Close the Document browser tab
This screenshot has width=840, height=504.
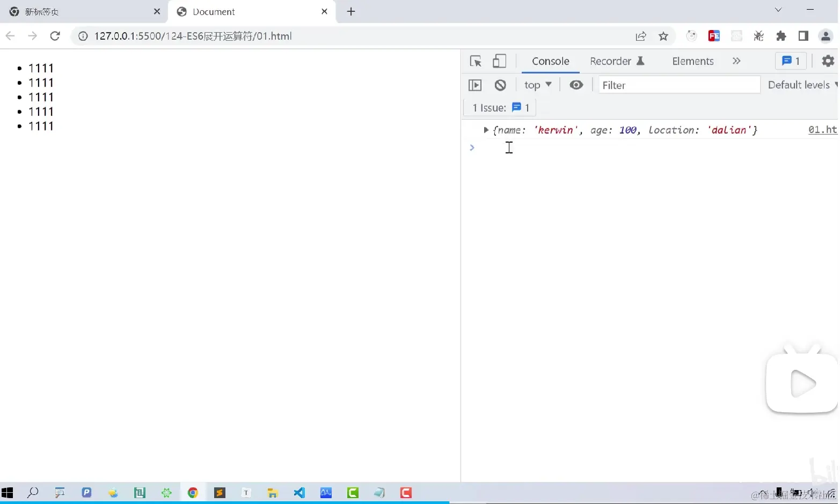click(324, 11)
